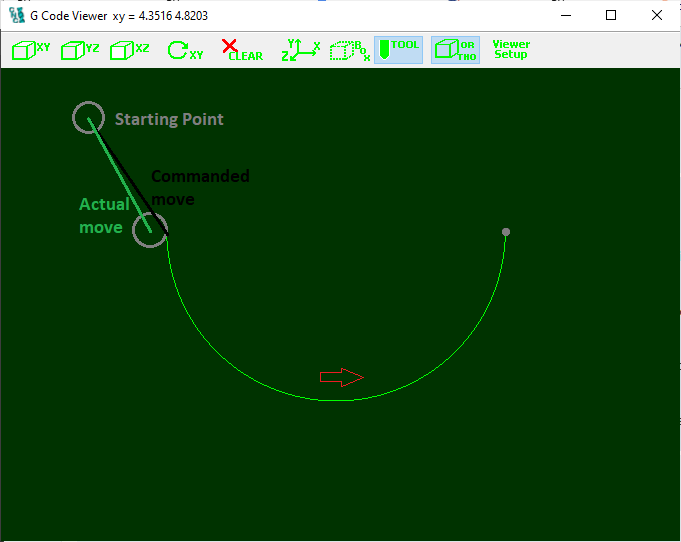Clear the G-code viewer display
The width and height of the screenshot is (681, 542).
coord(241,50)
